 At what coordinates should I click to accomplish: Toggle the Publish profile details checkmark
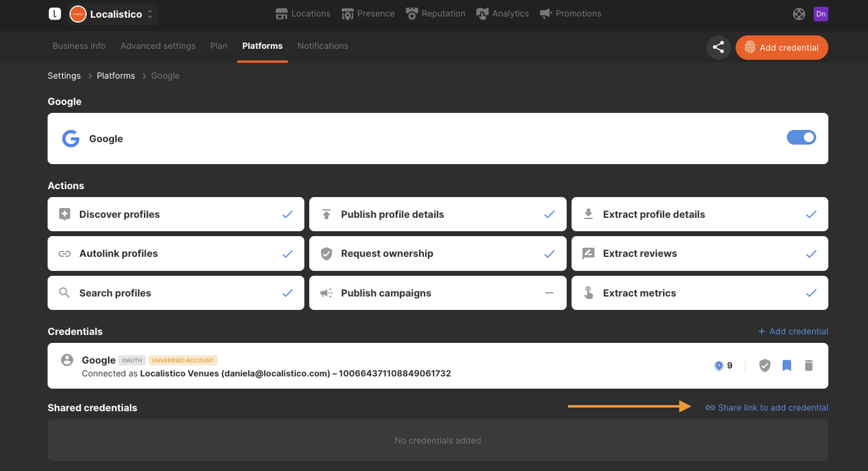(x=550, y=214)
